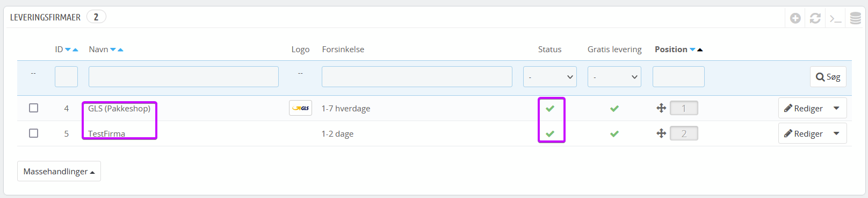Sort ID column ascending arrow
The image size is (868, 198).
point(75,49)
